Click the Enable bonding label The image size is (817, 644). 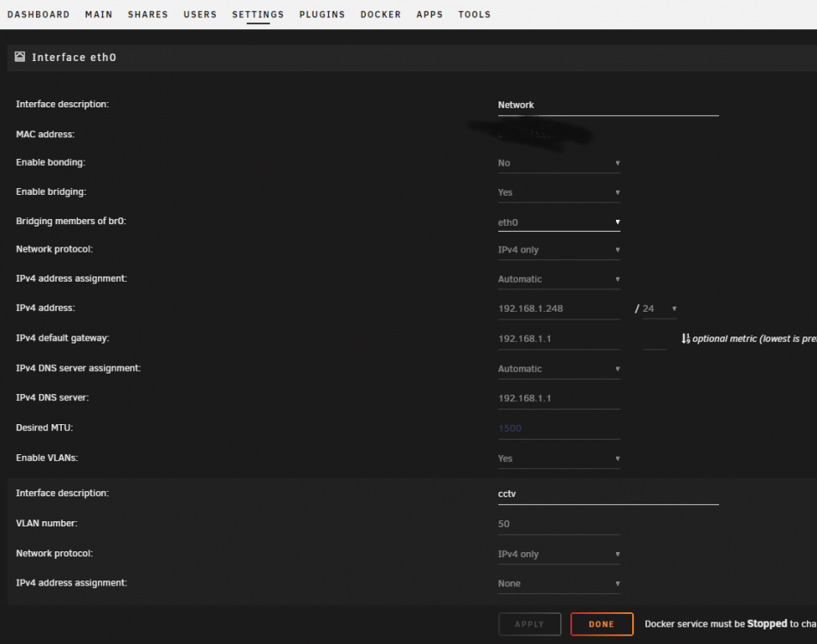(x=51, y=162)
